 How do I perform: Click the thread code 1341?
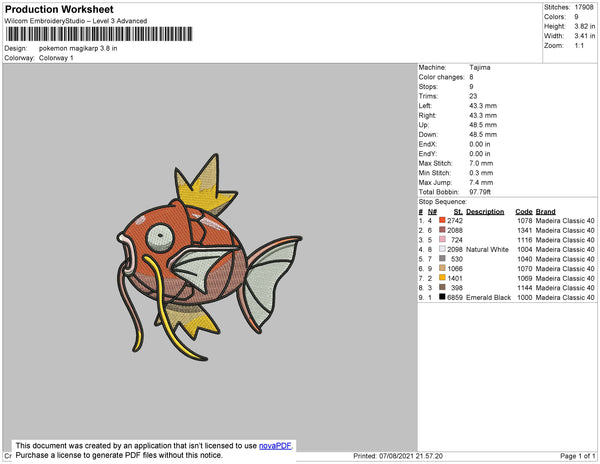524,230
